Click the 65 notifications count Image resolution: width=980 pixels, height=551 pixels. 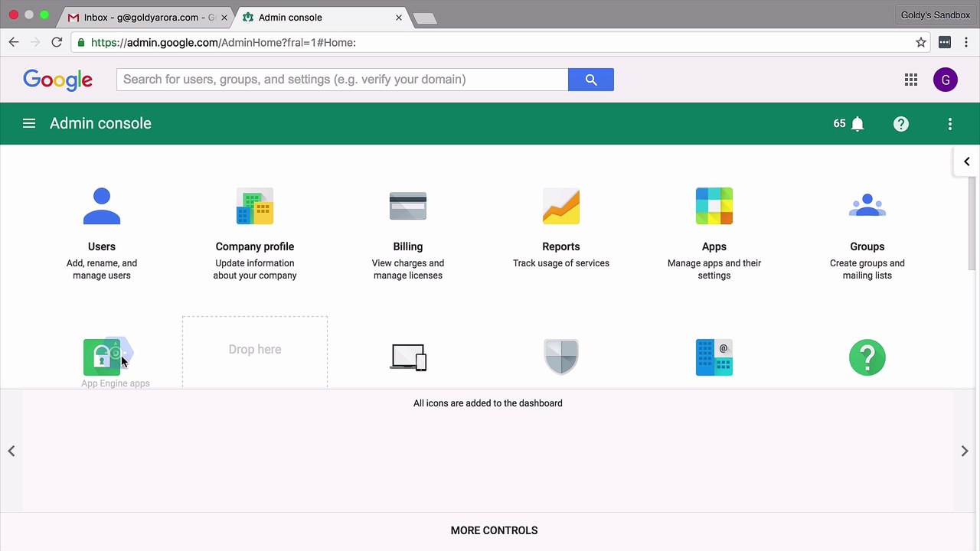tap(840, 123)
